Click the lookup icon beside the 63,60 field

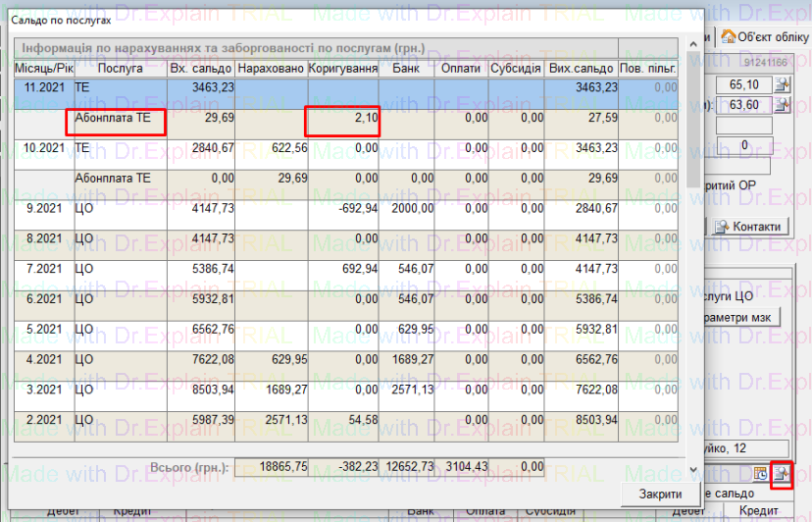click(782, 105)
